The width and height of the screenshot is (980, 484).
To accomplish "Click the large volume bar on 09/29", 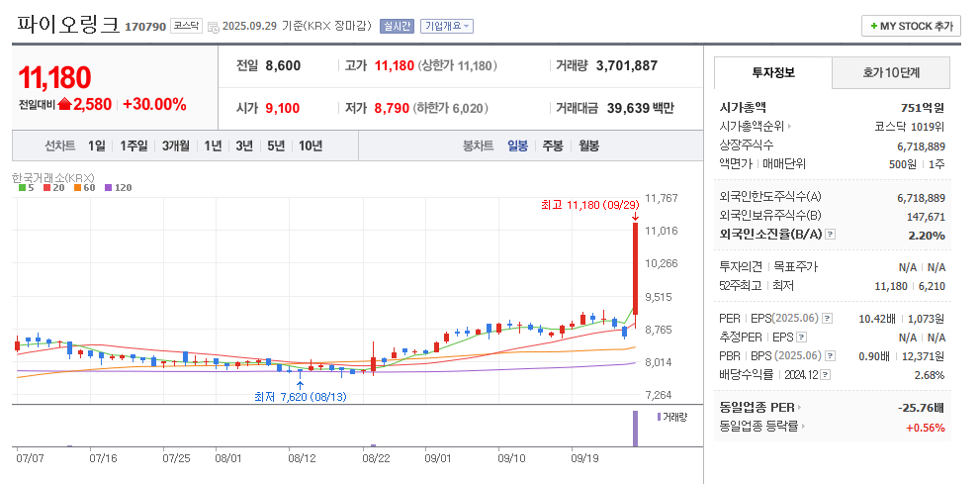I will 635,429.
